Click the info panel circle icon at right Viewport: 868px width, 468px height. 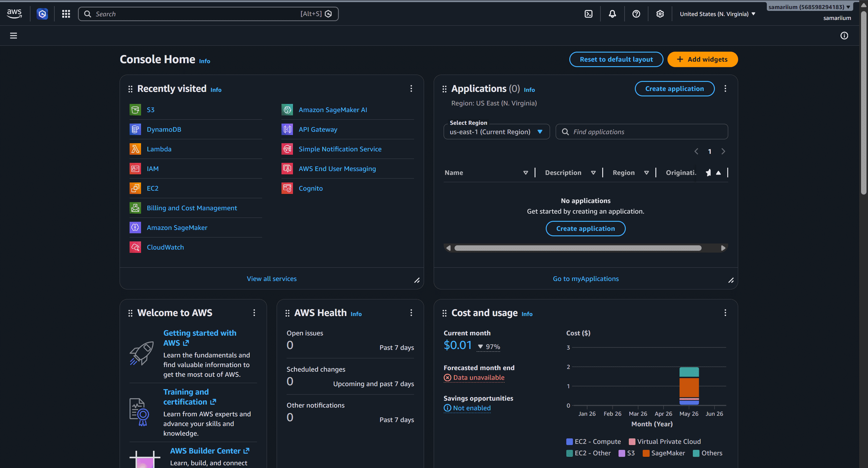click(844, 35)
